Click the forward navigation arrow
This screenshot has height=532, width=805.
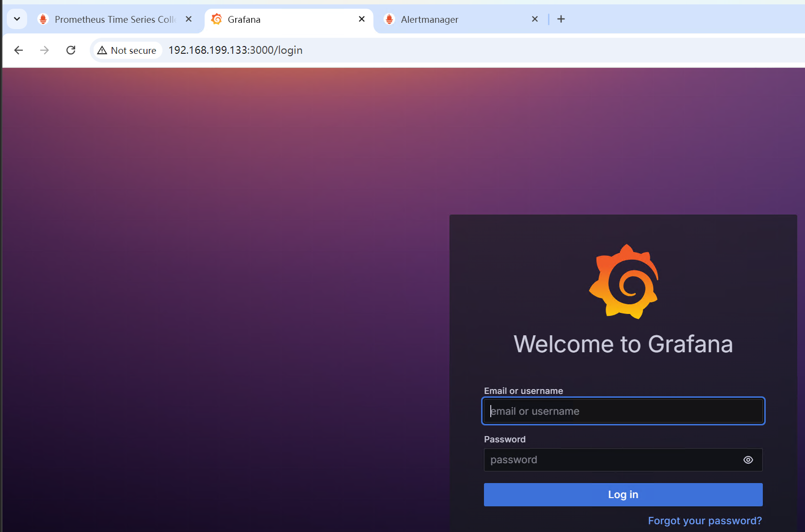click(x=45, y=50)
